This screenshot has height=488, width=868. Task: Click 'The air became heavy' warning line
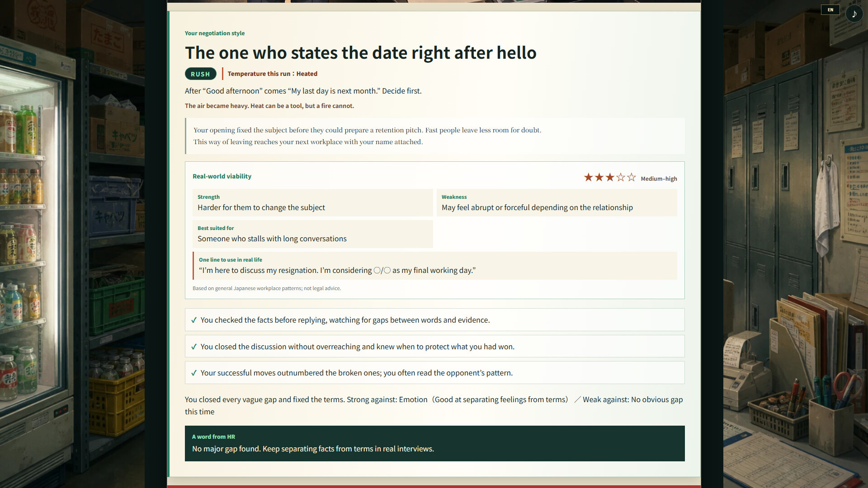pos(269,106)
